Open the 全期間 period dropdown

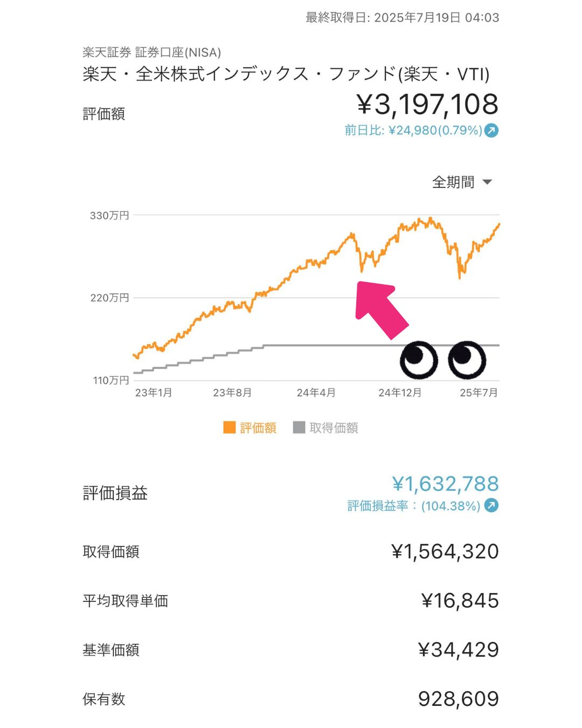[462, 182]
